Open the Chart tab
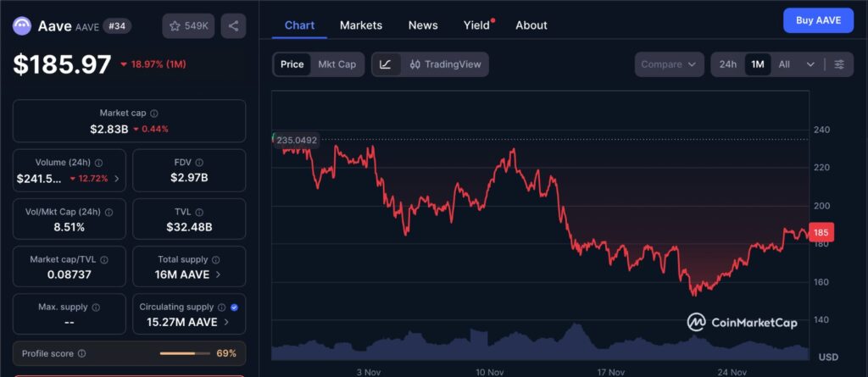Viewport: 868px width, 377px height. point(299,25)
